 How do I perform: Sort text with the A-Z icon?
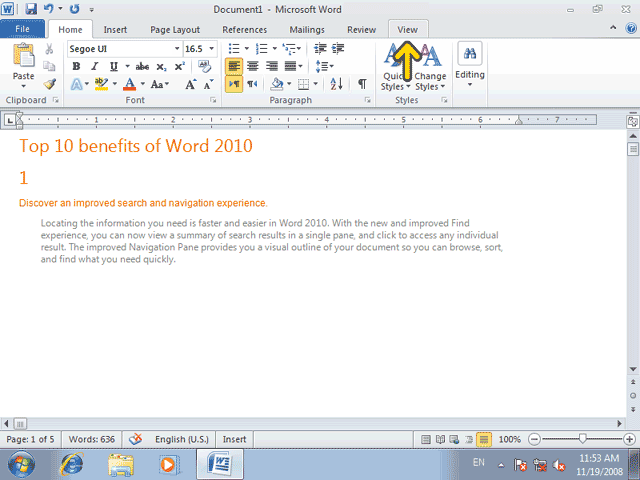point(336,84)
